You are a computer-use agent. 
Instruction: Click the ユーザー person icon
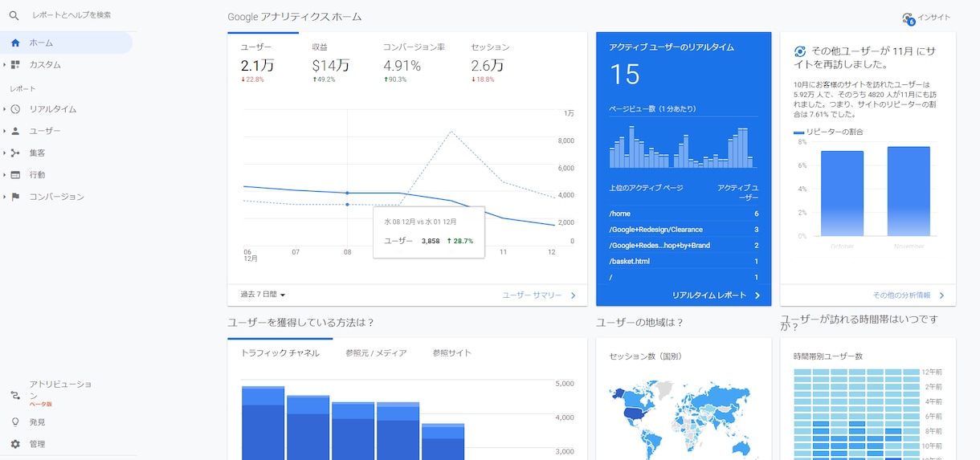coord(15,131)
